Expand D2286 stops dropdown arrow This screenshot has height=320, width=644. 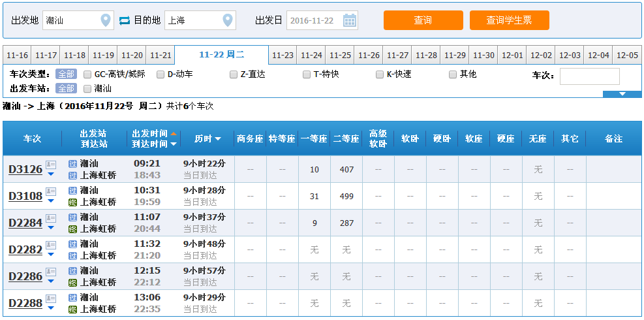[51, 281]
